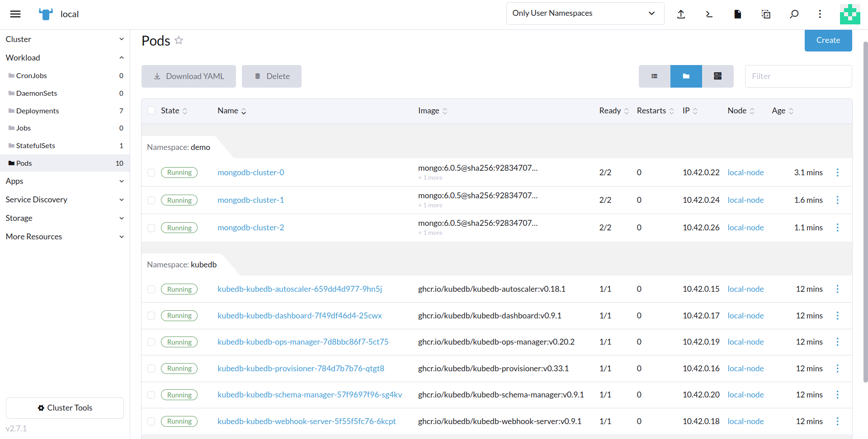868x439 pixels.
Task: Open the Import YAML upload icon
Action: 681,14
